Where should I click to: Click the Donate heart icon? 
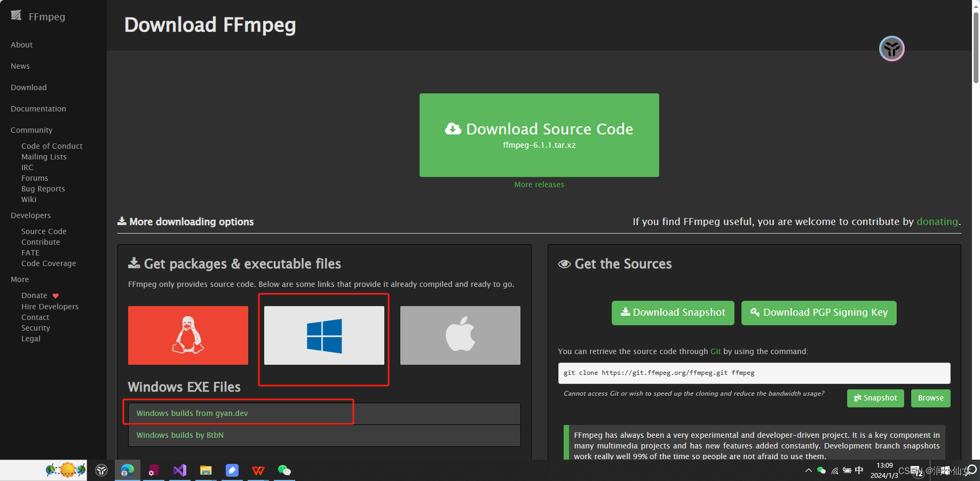coord(56,296)
